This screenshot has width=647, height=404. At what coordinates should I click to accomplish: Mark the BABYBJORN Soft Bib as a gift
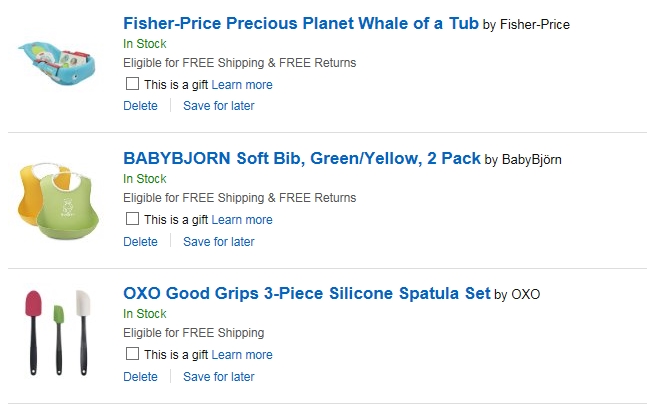click(132, 219)
